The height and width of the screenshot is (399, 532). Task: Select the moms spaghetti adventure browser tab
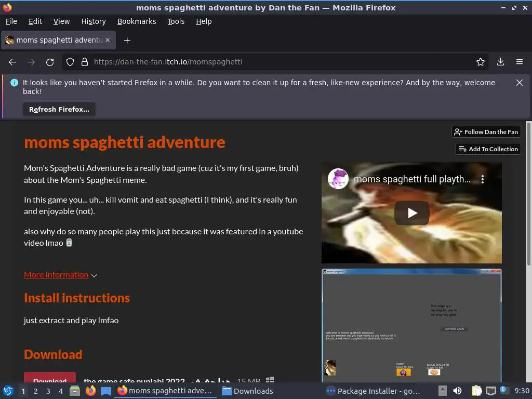(58, 40)
